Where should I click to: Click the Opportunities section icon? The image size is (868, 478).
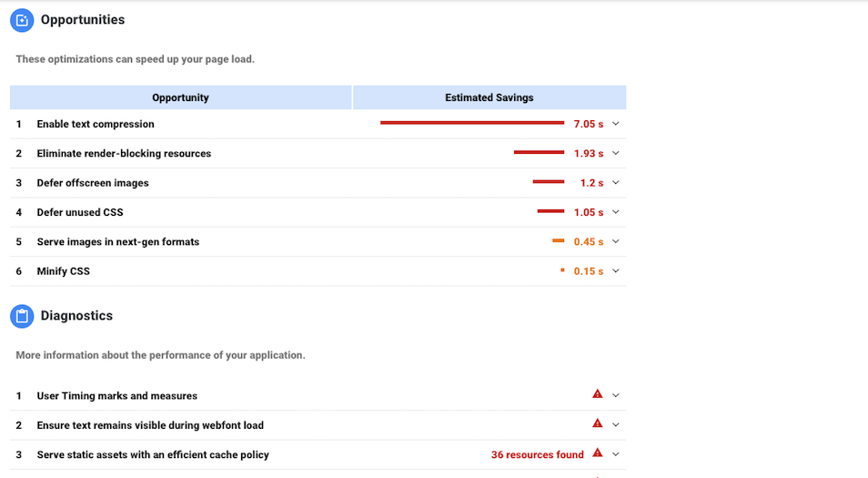tap(22, 20)
